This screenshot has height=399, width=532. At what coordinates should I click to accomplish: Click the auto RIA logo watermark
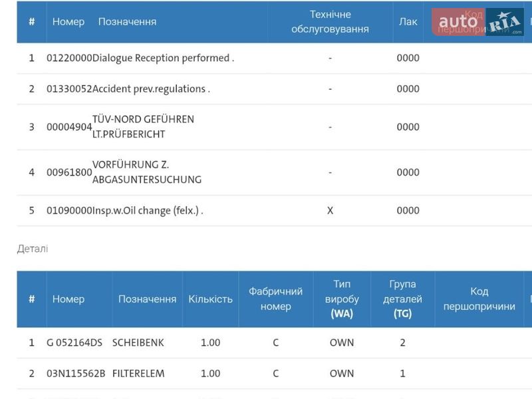[481, 22]
